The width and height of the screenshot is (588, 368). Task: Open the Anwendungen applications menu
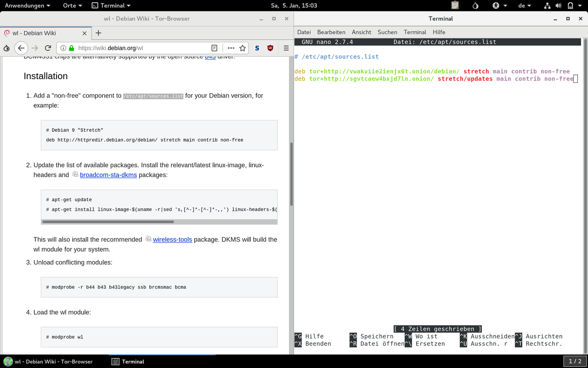coord(28,6)
